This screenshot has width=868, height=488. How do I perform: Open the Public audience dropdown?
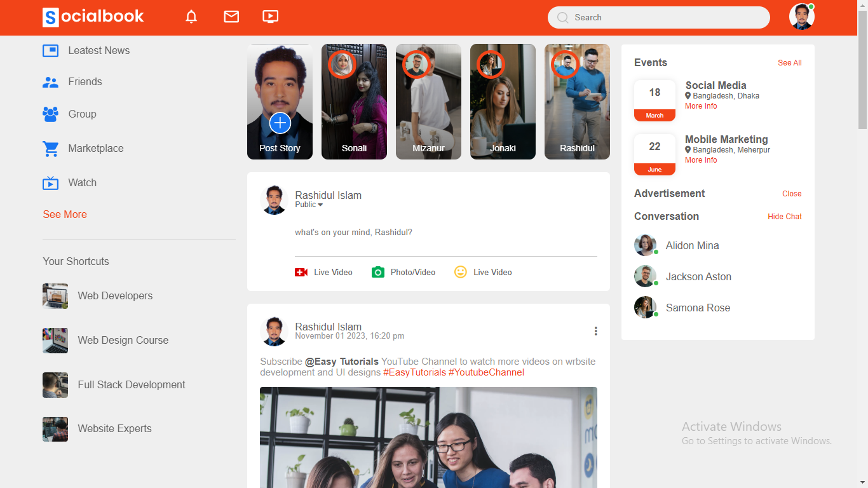[x=309, y=205]
